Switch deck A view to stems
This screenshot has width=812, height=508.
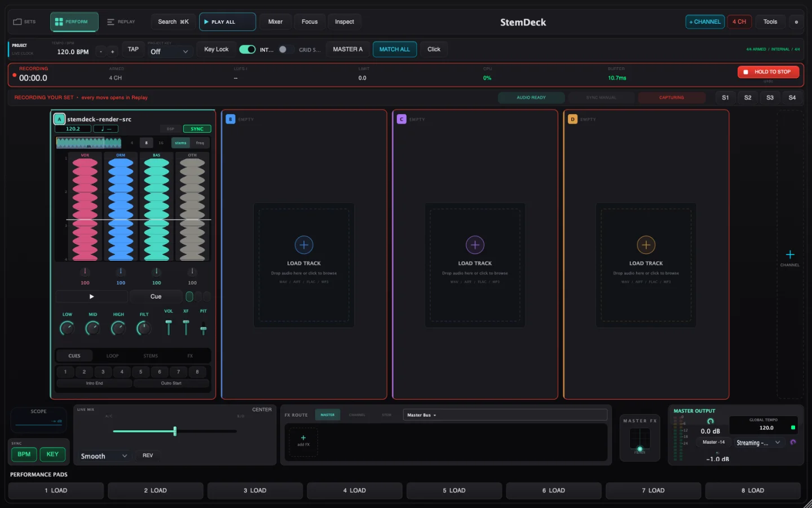click(180, 143)
